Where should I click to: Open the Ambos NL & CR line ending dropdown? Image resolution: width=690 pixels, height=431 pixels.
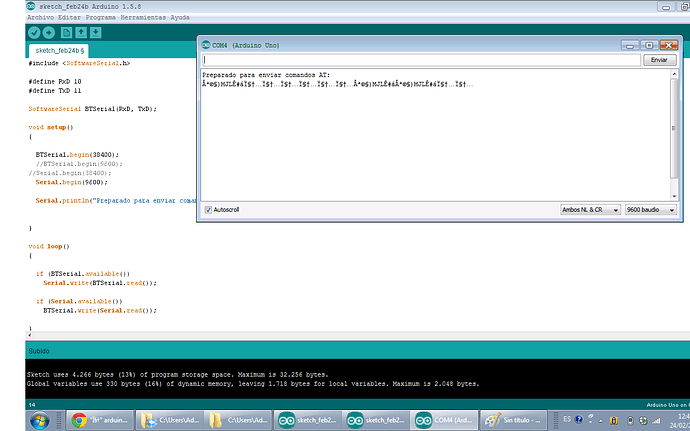tap(590, 210)
